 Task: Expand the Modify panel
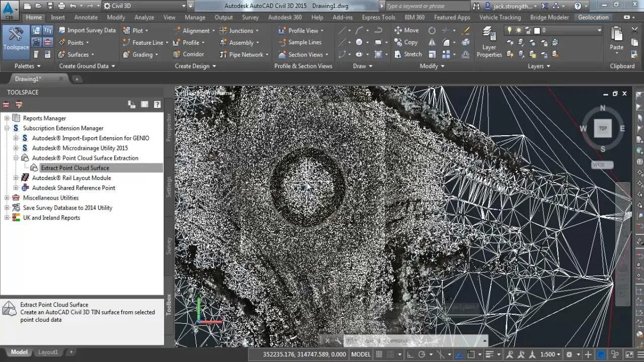[432, 66]
